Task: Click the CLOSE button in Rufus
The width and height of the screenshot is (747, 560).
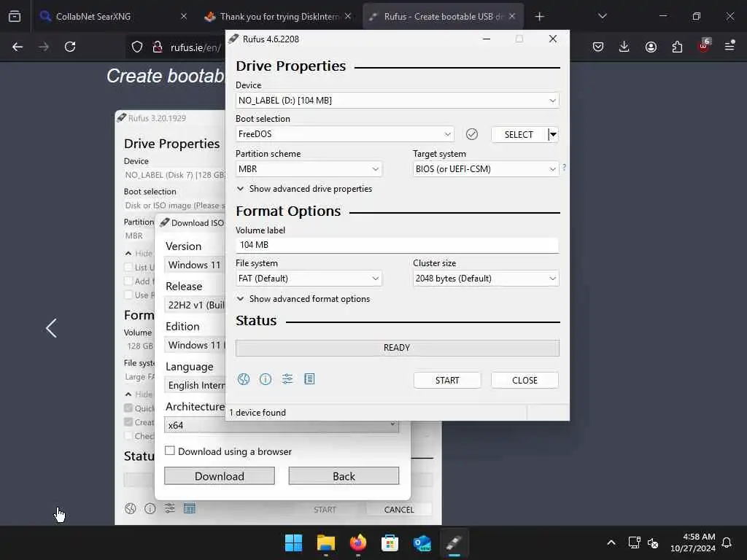Action: 525,381
